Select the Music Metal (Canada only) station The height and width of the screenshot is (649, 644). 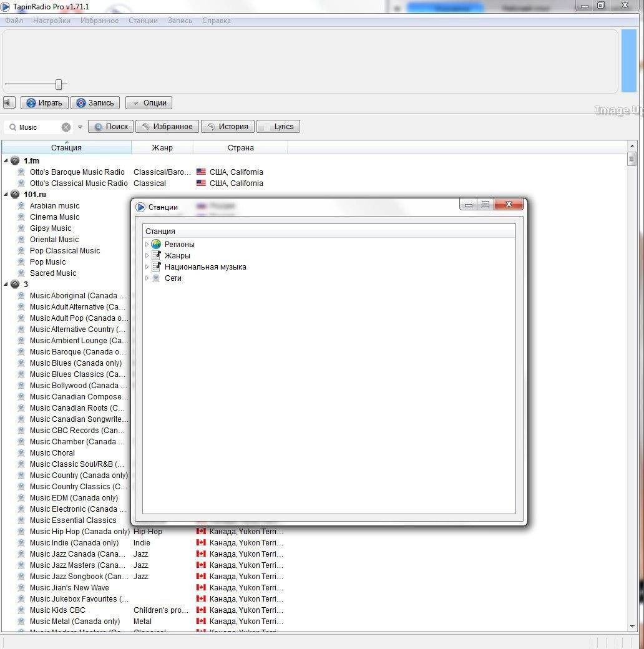coord(75,622)
